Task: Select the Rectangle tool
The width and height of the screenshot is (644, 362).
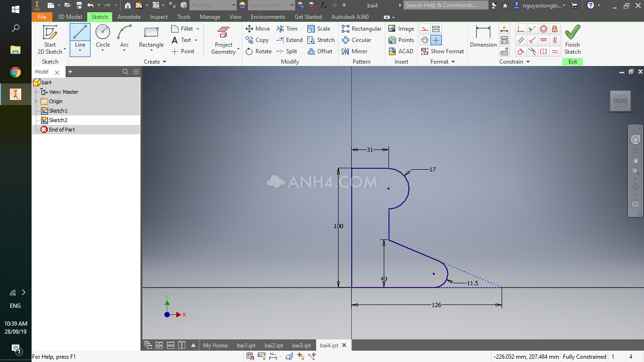Action: coord(151,37)
